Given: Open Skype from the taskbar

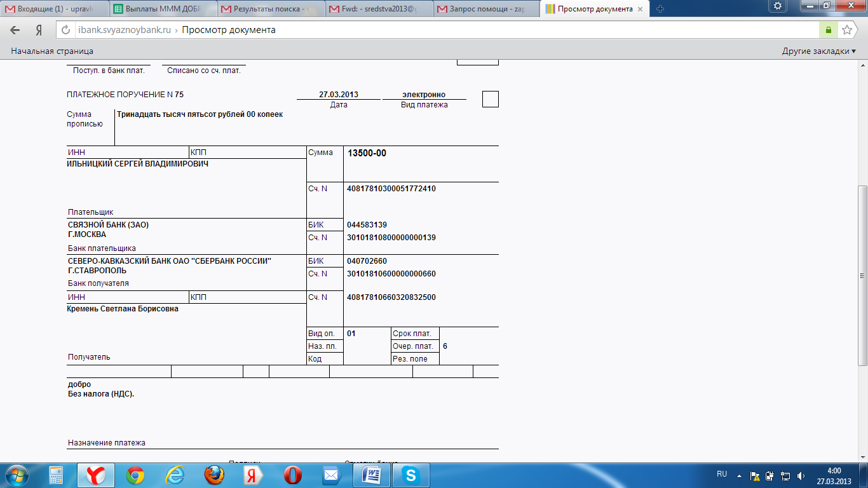Looking at the screenshot, I should tap(411, 475).
